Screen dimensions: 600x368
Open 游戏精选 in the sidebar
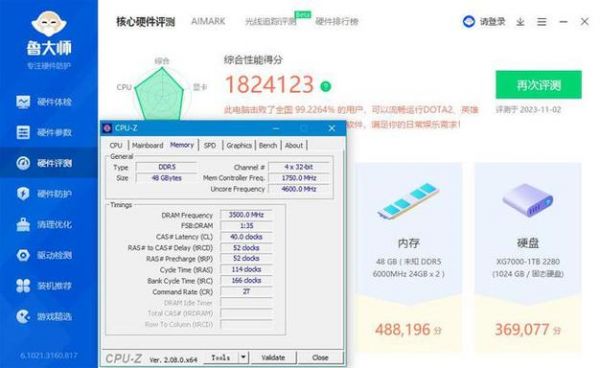(x=44, y=316)
